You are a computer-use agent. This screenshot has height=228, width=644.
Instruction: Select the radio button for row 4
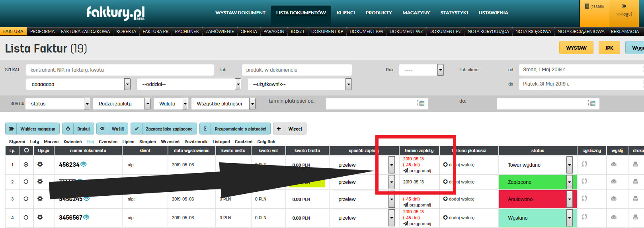(26, 217)
